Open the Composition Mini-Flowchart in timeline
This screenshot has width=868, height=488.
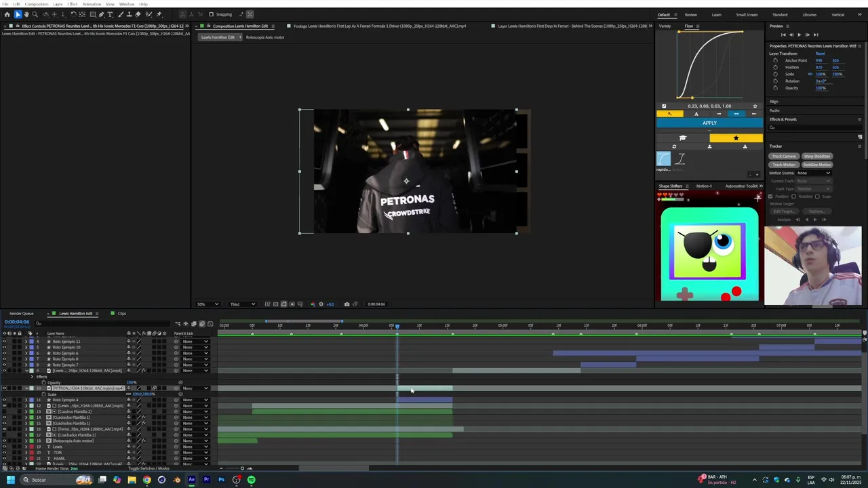(x=178, y=324)
